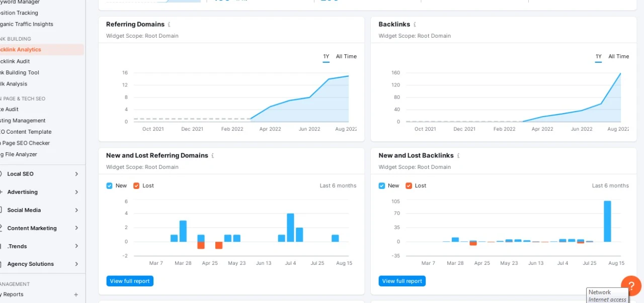Expand the Advertising section

[x=76, y=192]
